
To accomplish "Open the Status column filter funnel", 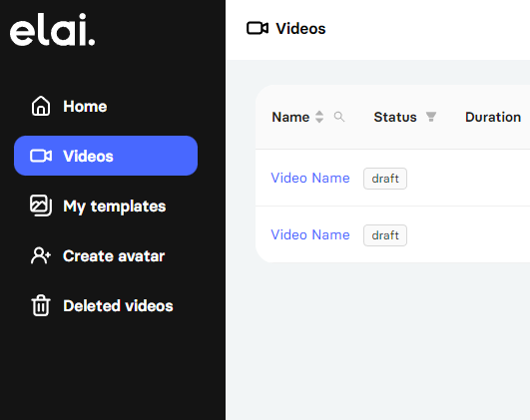I will coord(431,117).
